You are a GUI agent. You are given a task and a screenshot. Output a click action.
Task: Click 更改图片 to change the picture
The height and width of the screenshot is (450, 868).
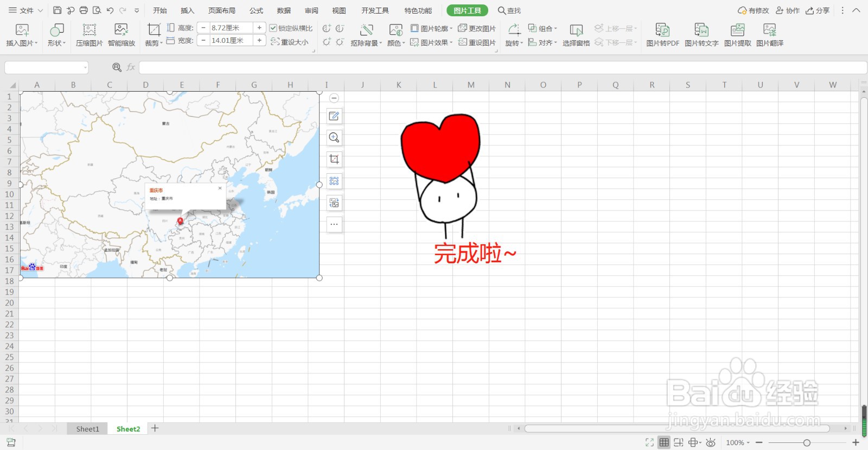[477, 28]
